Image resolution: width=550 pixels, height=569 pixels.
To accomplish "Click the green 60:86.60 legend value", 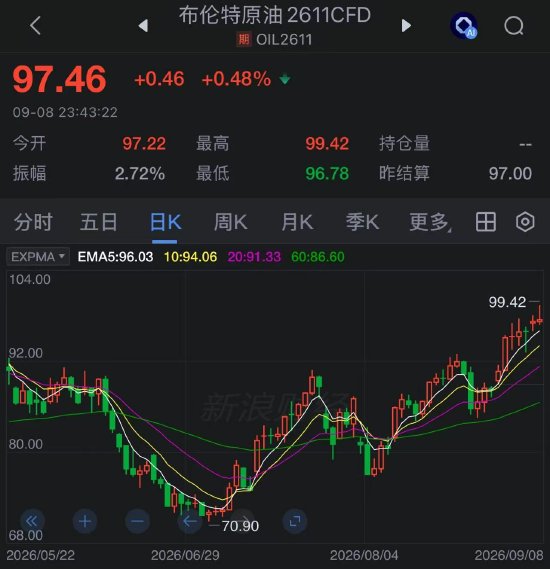I will click(318, 257).
